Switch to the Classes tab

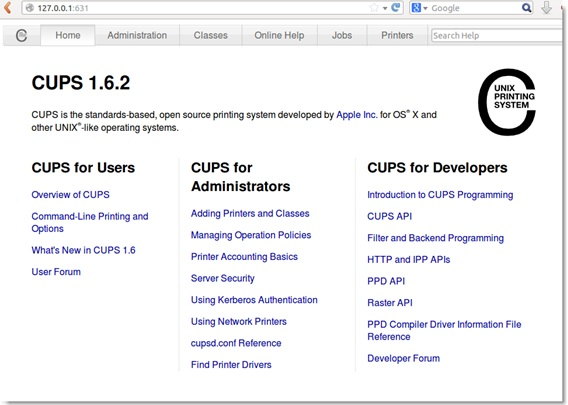click(210, 35)
